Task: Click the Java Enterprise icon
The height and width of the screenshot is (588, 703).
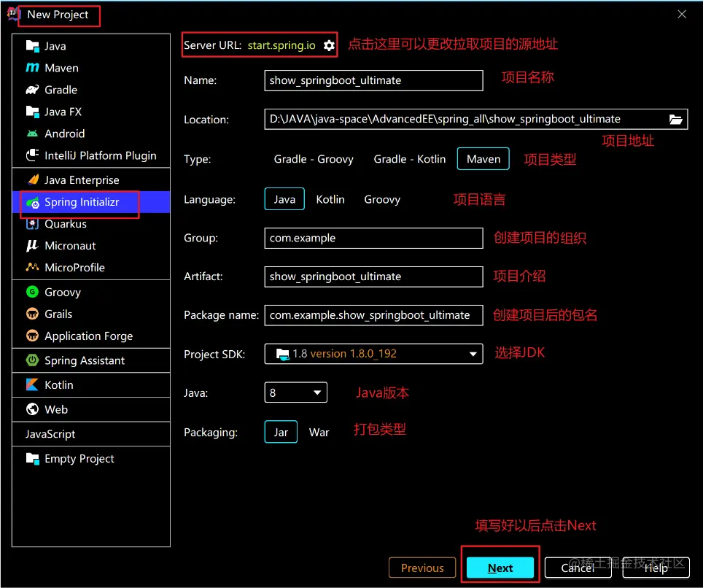Action: point(33,180)
